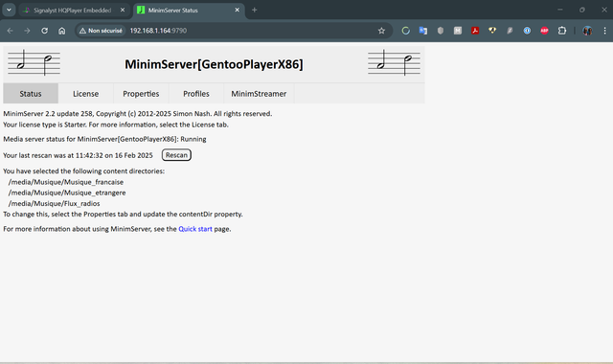
Task: Minimize the browser window
Action: point(559,10)
